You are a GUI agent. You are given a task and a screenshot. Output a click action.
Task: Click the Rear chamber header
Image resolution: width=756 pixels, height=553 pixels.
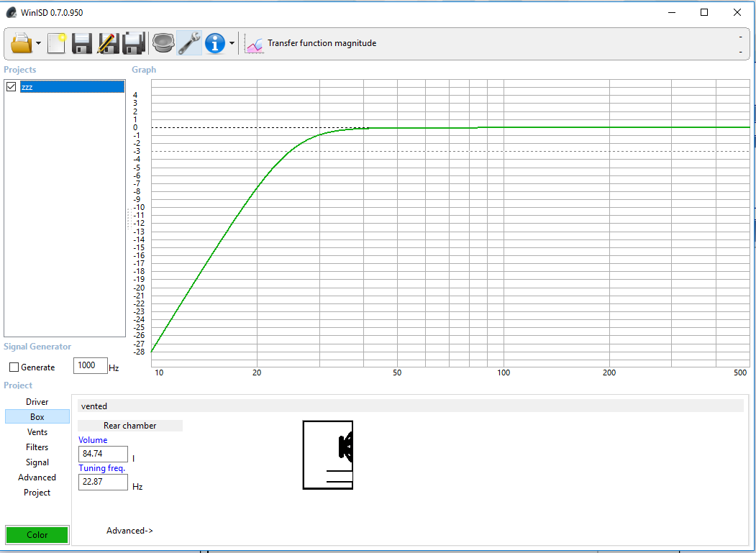(130, 425)
